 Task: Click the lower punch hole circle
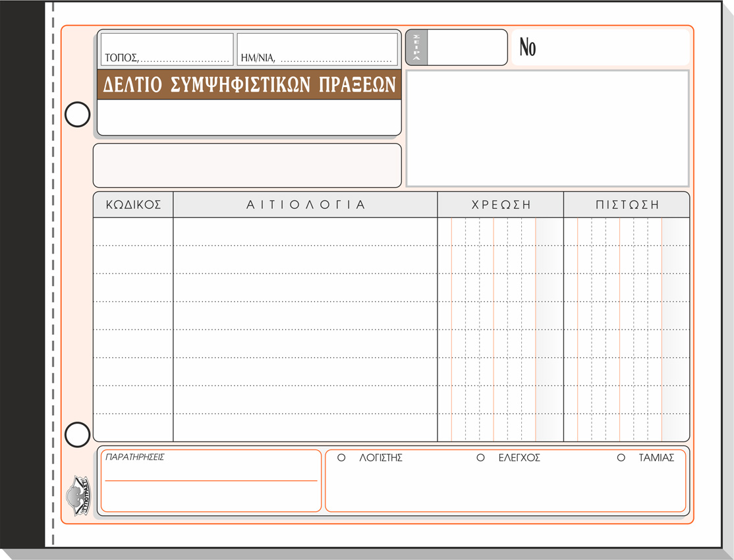[x=77, y=435]
